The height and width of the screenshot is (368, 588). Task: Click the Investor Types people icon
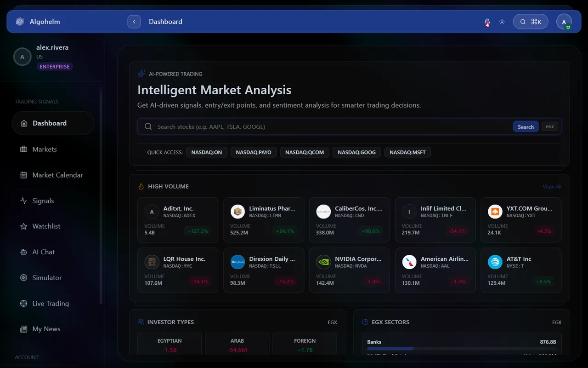point(141,322)
